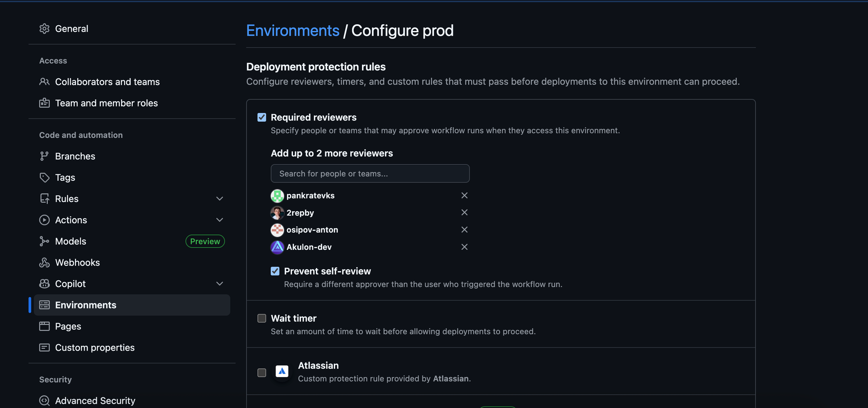The height and width of the screenshot is (408, 868).
Task: Click the General gear icon
Action: click(x=44, y=29)
